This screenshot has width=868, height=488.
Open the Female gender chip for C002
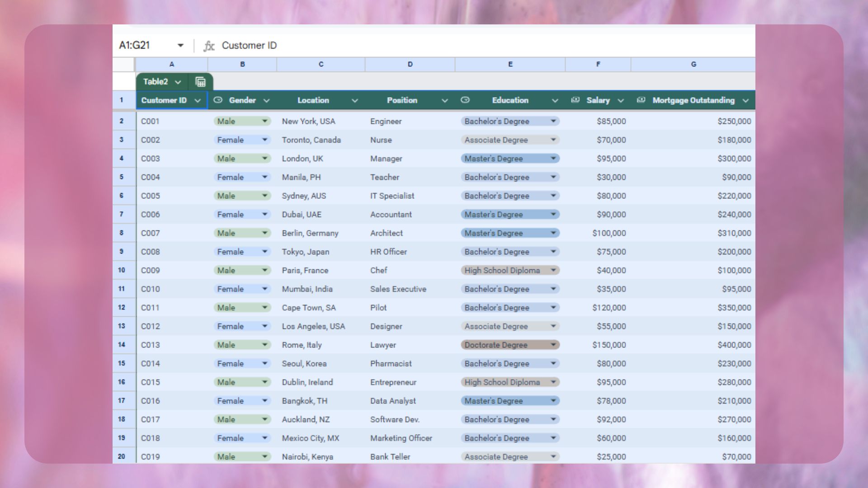click(x=264, y=140)
